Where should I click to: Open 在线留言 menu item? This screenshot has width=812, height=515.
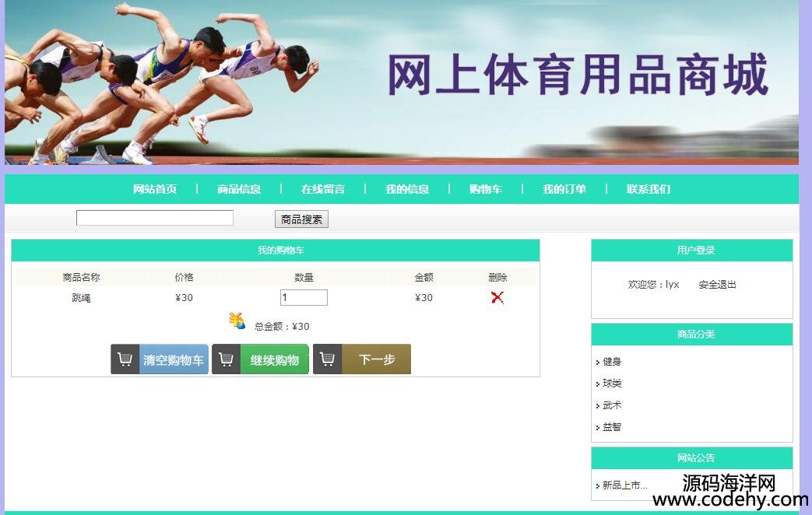coord(322,189)
